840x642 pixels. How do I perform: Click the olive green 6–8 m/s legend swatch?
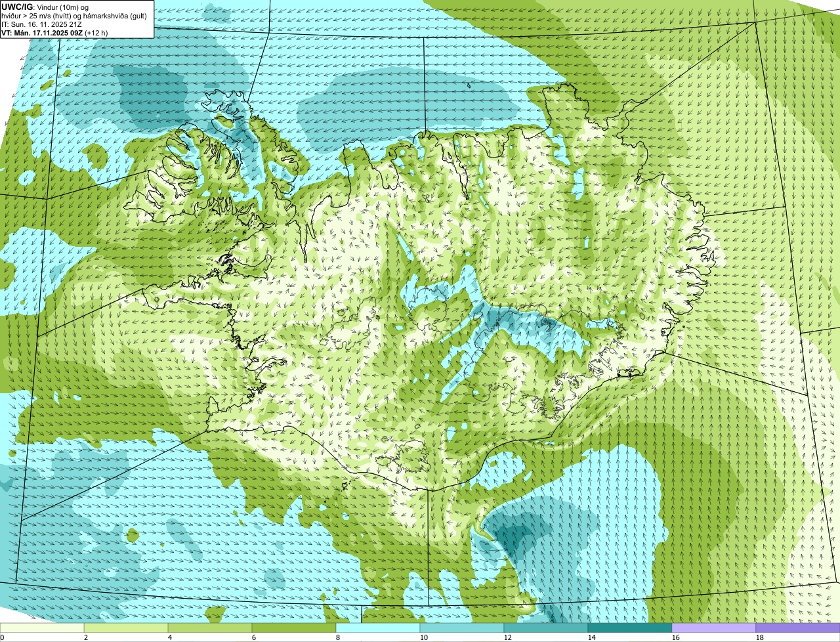(x=294, y=628)
